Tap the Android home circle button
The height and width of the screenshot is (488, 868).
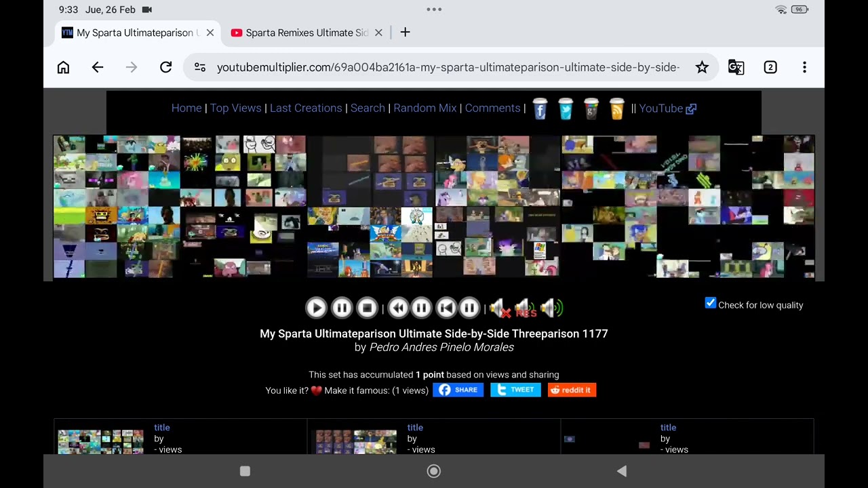[x=434, y=471]
